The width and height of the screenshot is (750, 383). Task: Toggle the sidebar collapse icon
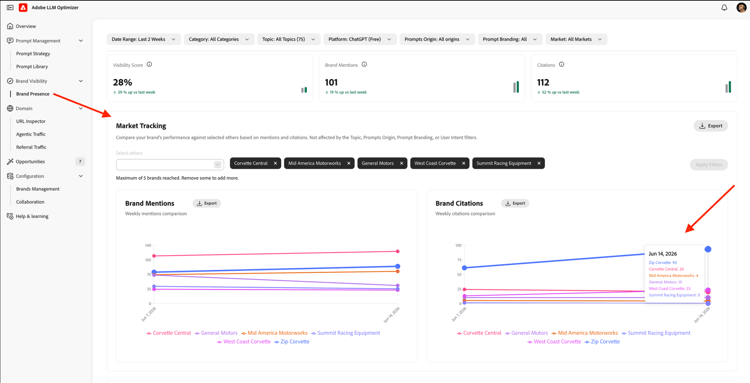[10, 8]
